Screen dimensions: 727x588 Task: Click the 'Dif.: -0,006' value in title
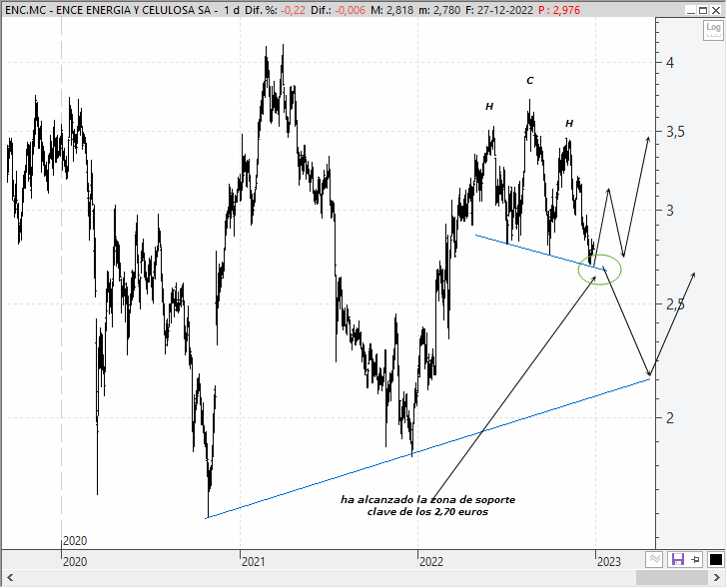338,10
